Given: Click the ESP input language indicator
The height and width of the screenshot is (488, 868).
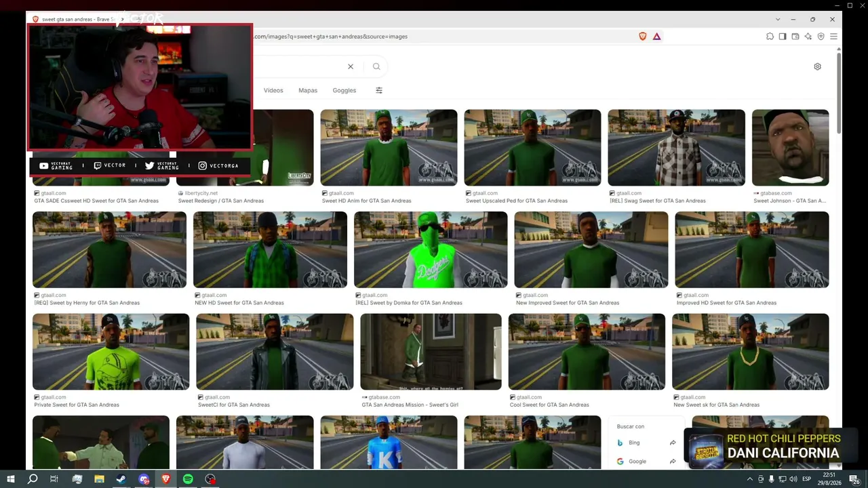Looking at the screenshot, I should (x=806, y=479).
